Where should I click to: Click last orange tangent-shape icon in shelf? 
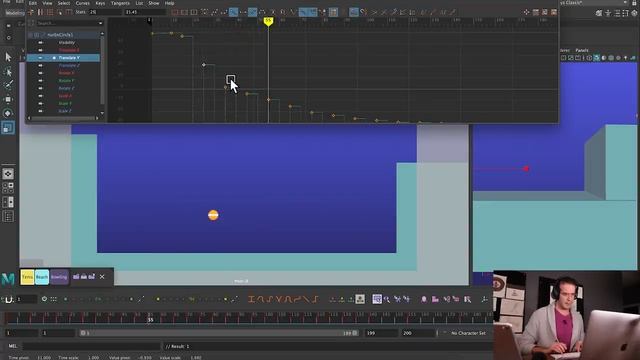[x=315, y=299]
